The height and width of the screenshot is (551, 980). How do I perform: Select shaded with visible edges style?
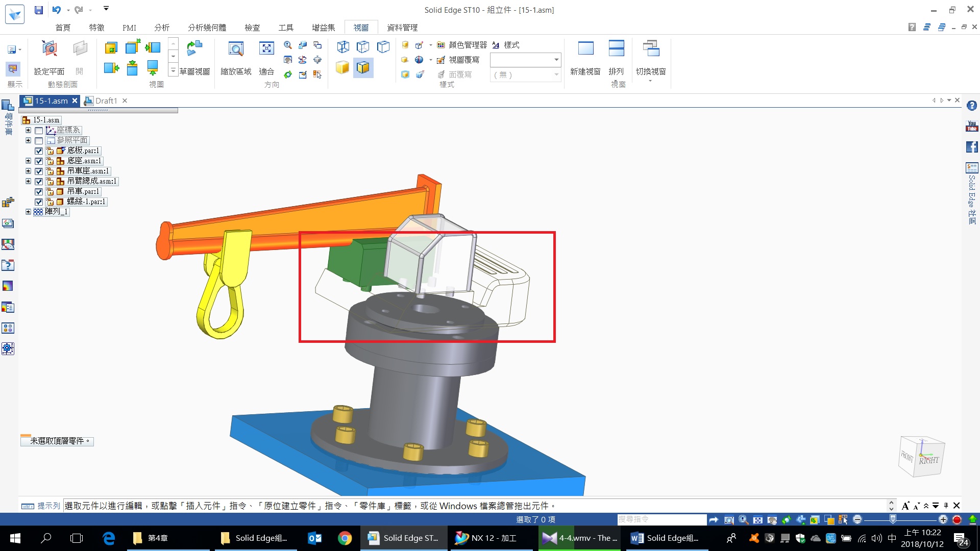coord(363,67)
